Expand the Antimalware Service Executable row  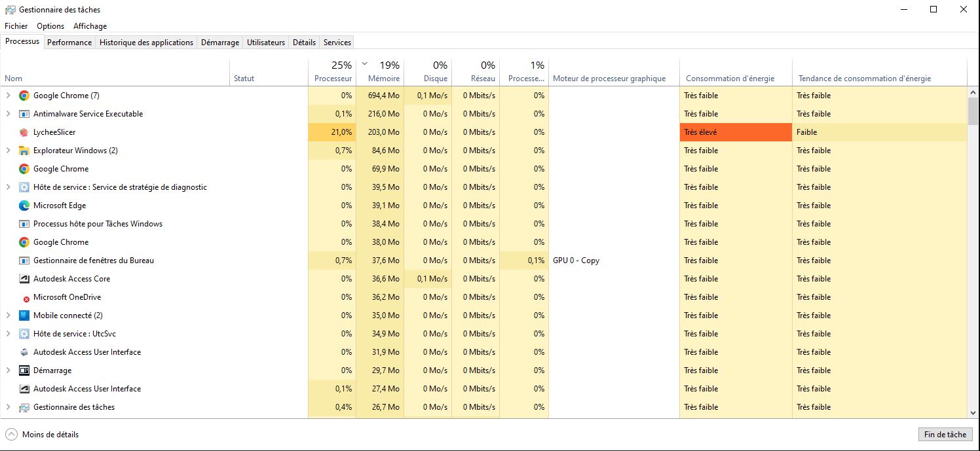point(9,114)
